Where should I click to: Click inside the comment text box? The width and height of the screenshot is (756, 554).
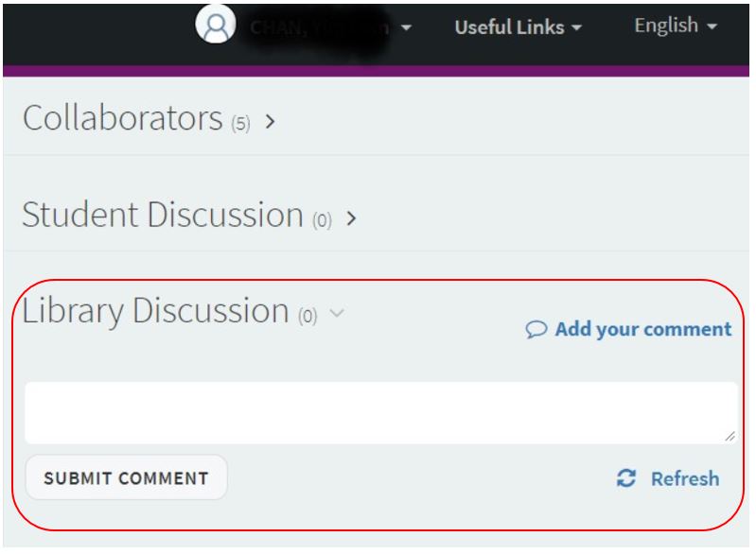(x=381, y=413)
